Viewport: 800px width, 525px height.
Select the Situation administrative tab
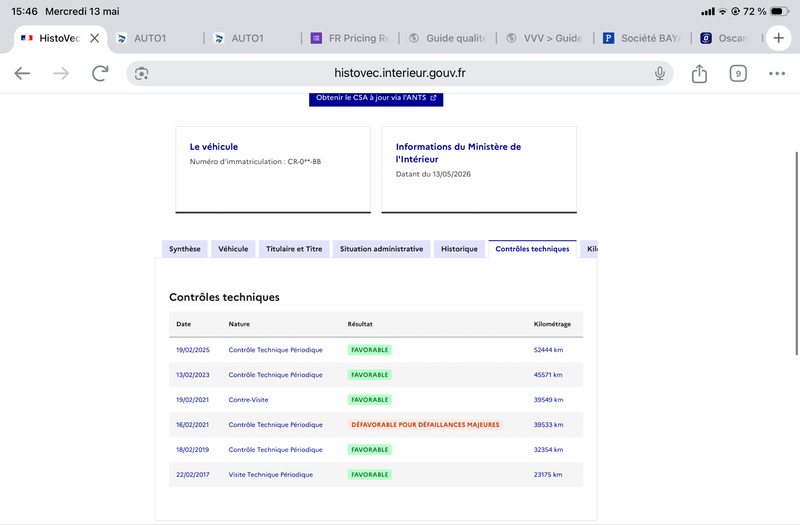[381, 249]
